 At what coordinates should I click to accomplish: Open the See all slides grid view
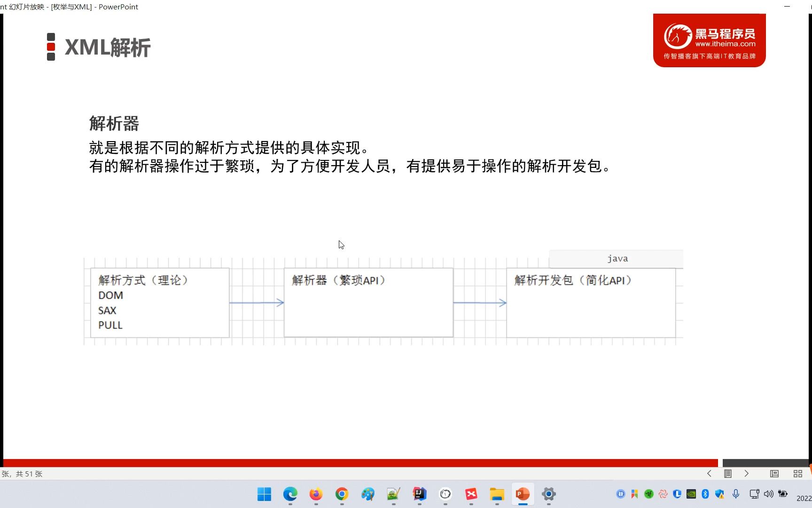[x=798, y=474]
